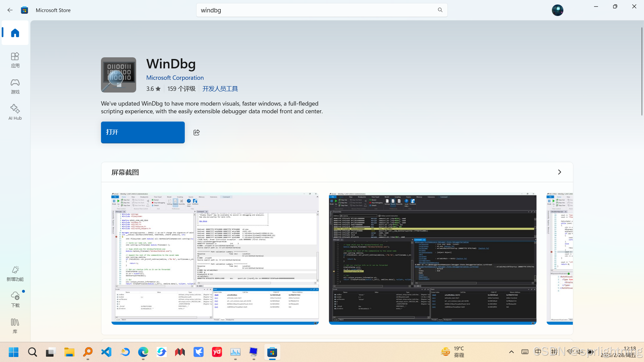Open the dark theme WinDbg screenshot
Viewport: 644px width, 362px height.
pos(433,258)
